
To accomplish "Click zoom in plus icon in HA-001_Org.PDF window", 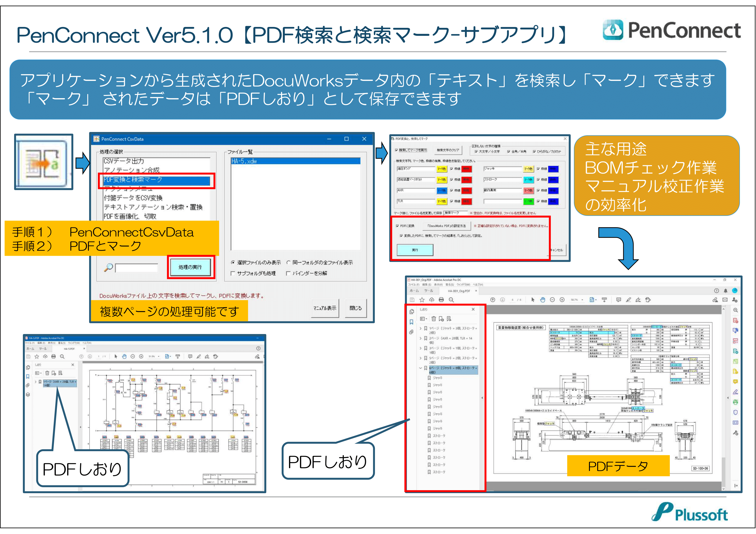I will coord(562,300).
